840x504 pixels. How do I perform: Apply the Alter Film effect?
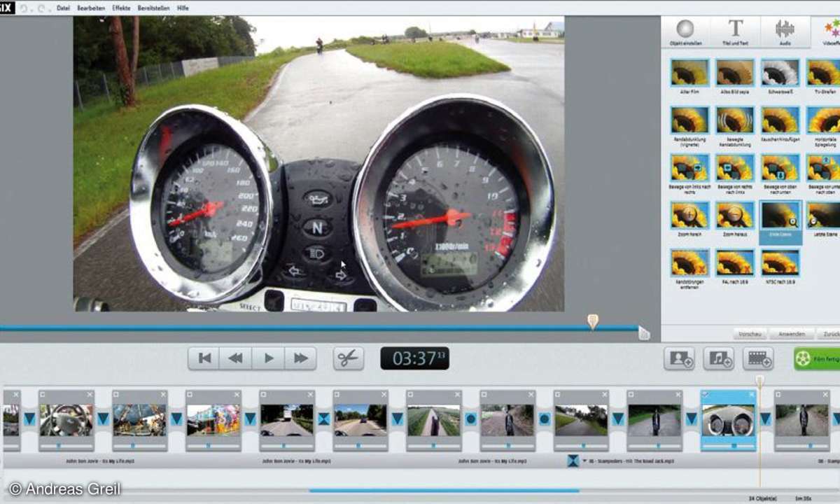689,73
